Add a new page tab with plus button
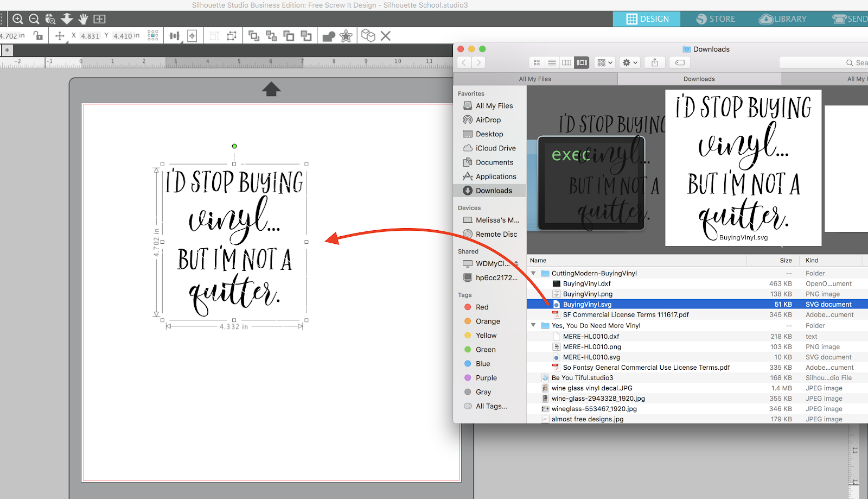 [7, 50]
